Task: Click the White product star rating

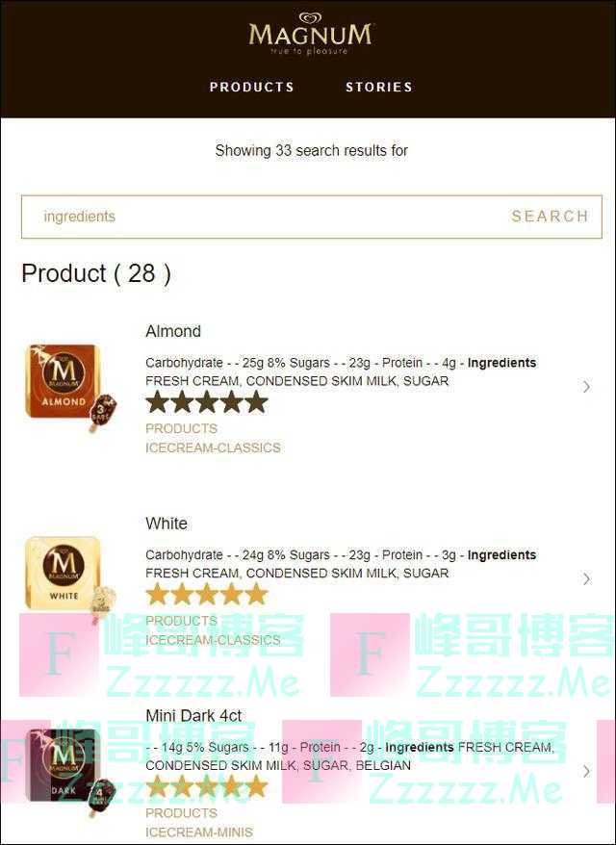Action: pos(207,595)
